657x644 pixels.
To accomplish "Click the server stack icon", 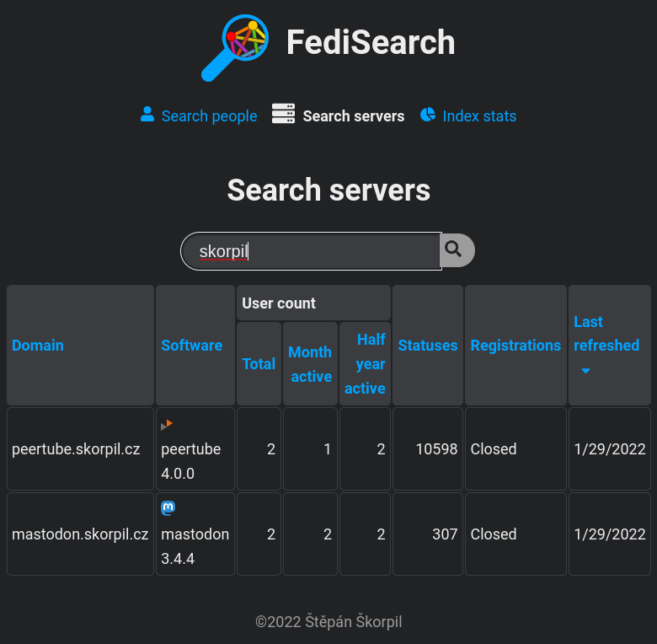I will point(283,115).
